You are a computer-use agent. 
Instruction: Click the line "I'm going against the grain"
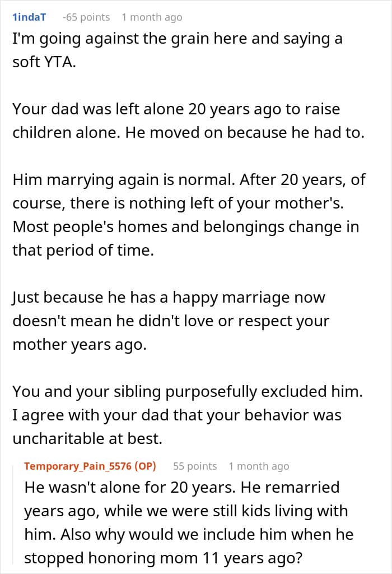(x=178, y=39)
